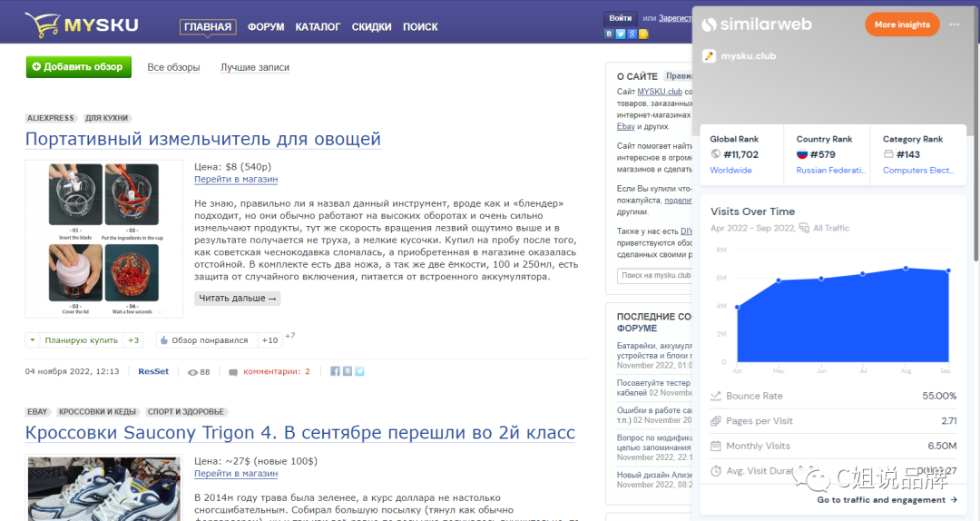This screenshot has height=521, width=980.
Task: Click the EBAY tag
Action: click(37, 411)
